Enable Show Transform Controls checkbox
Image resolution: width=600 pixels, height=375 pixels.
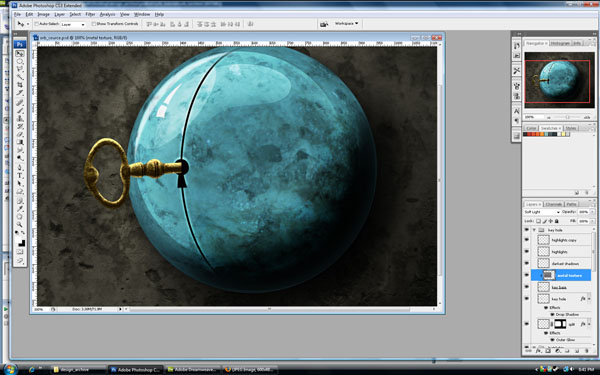tap(94, 24)
